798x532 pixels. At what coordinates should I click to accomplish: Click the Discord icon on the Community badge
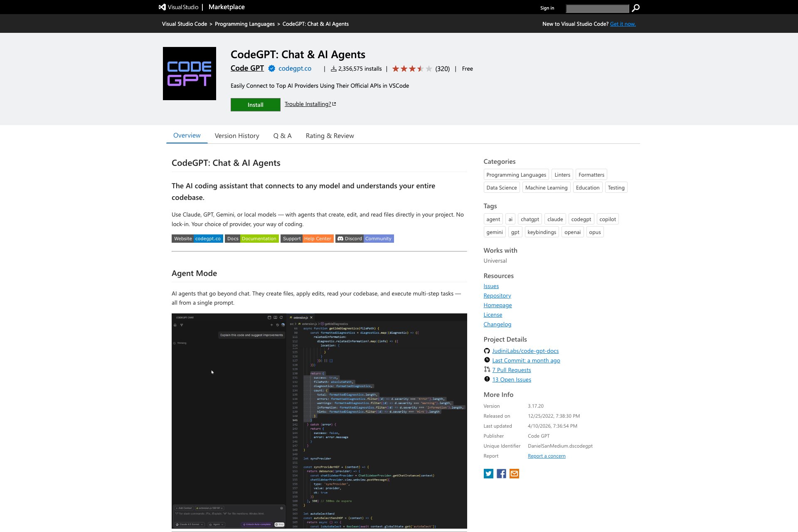pyautogui.click(x=342, y=238)
